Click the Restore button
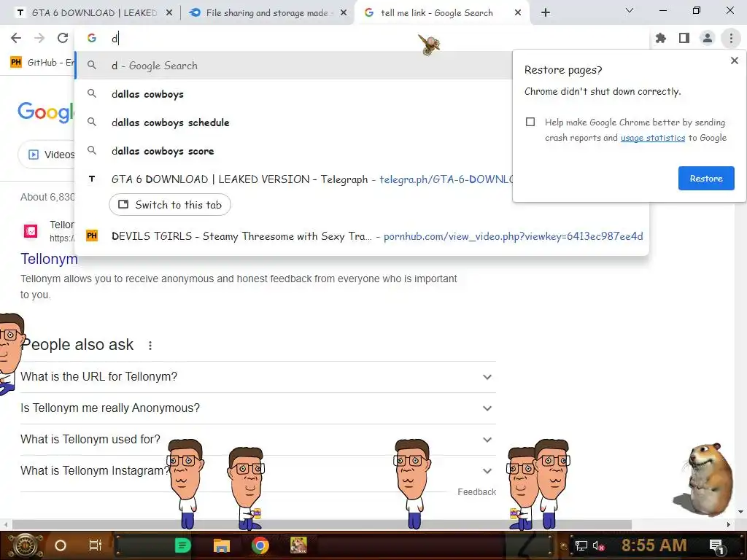 pos(706,179)
